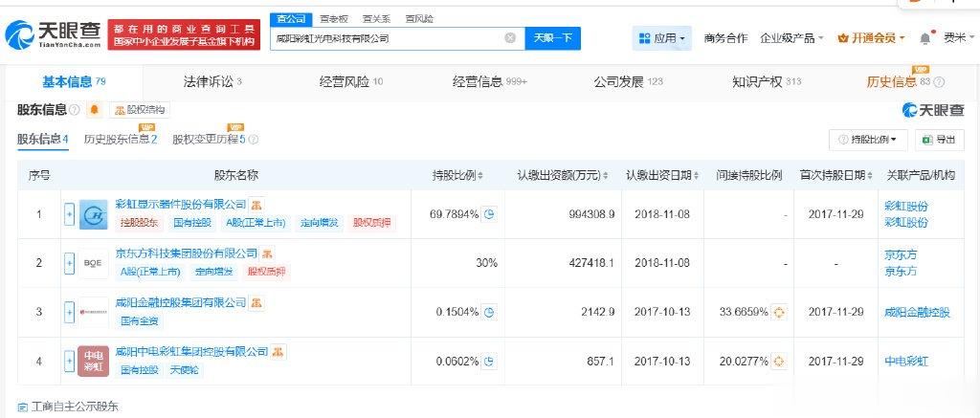The height and width of the screenshot is (418, 980).
Task: Select the 历史股东信息 sub-tab
Action: pos(121,139)
